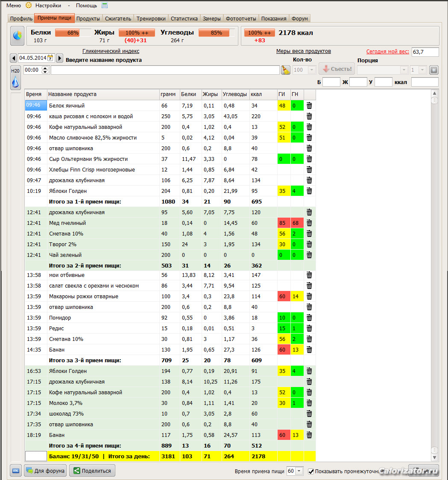This screenshot has height=480, width=448.
Task: Click the Гликемический индекс link
Action: click(x=111, y=51)
